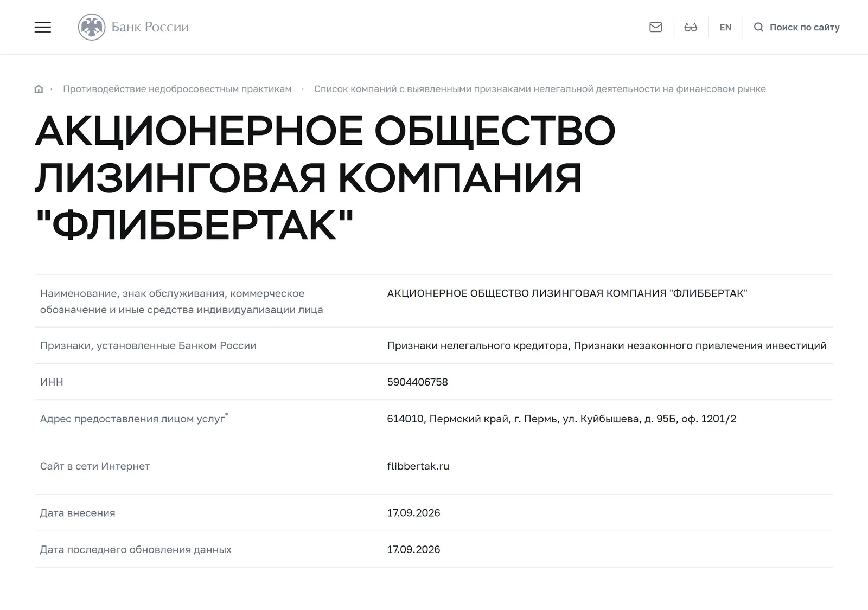Open breadcrumb 'Список компаний с выявленными признаками'
Image resolution: width=868 pixels, height=610 pixels.
tap(540, 89)
